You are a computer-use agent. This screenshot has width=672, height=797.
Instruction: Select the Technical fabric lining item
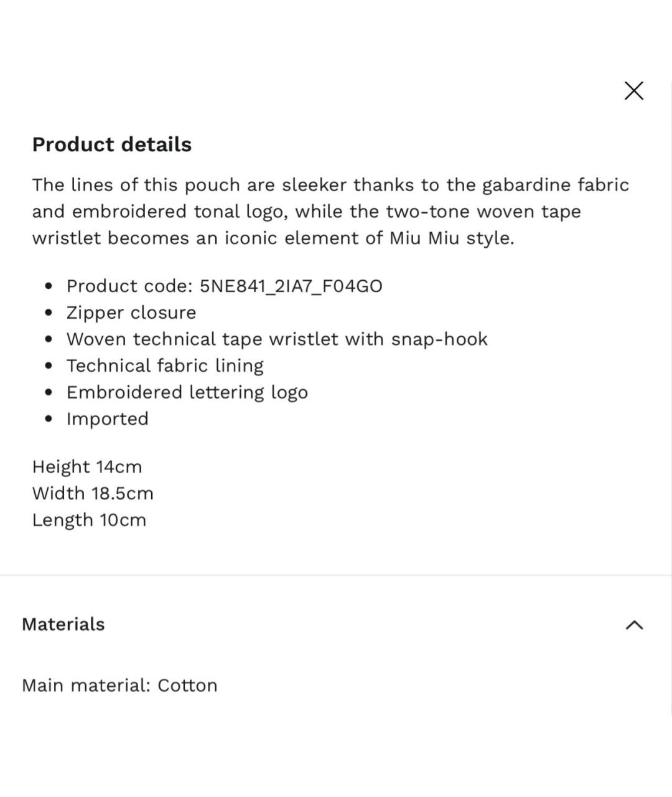tap(165, 365)
